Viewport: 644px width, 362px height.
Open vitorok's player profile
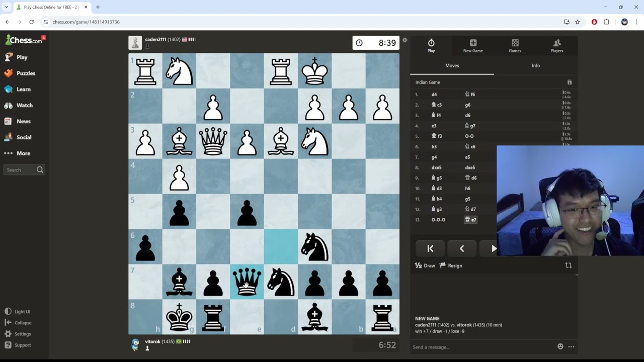[x=152, y=341]
